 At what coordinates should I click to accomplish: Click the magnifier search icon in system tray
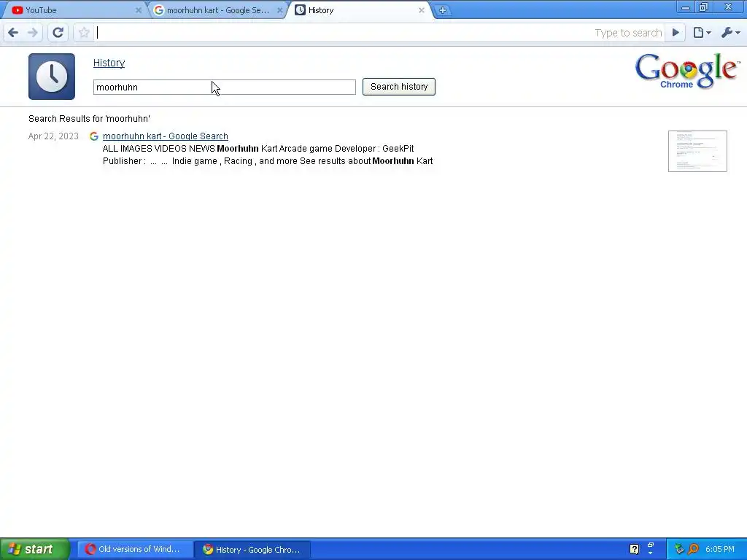click(693, 549)
